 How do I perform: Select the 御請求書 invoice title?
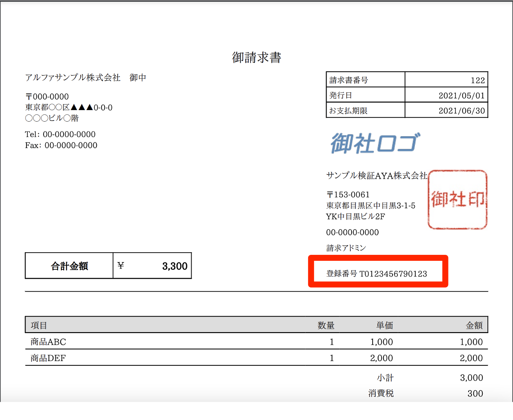coord(256,57)
